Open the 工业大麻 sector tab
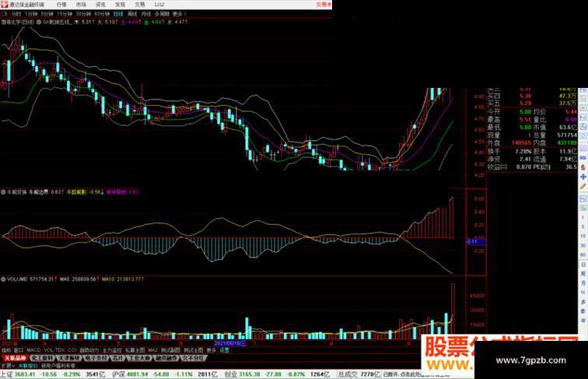 139,358
